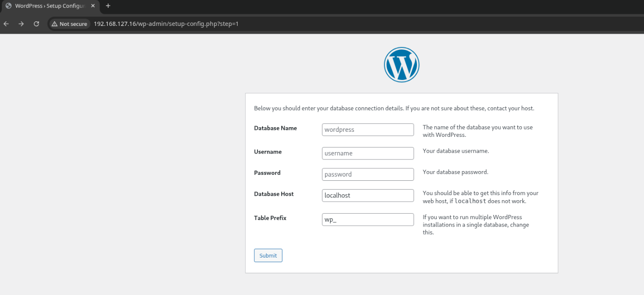Select the Password input field
Viewport: 644px width, 295px height.
[368, 174]
